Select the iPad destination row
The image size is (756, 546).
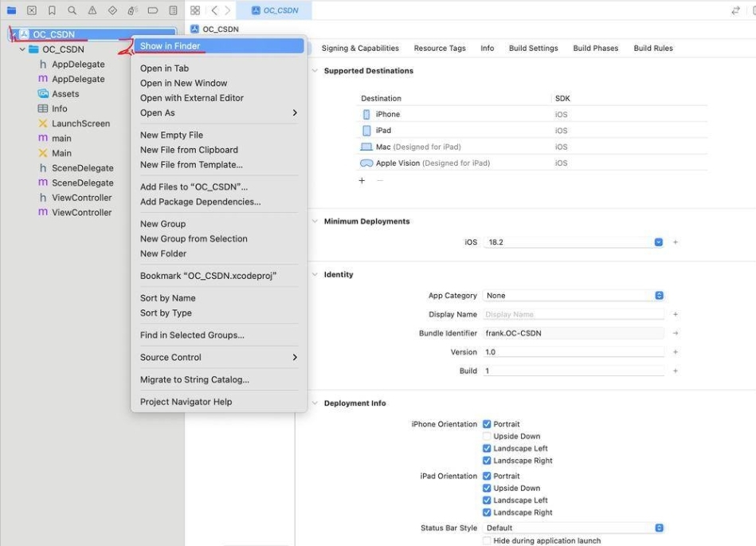click(x=534, y=131)
